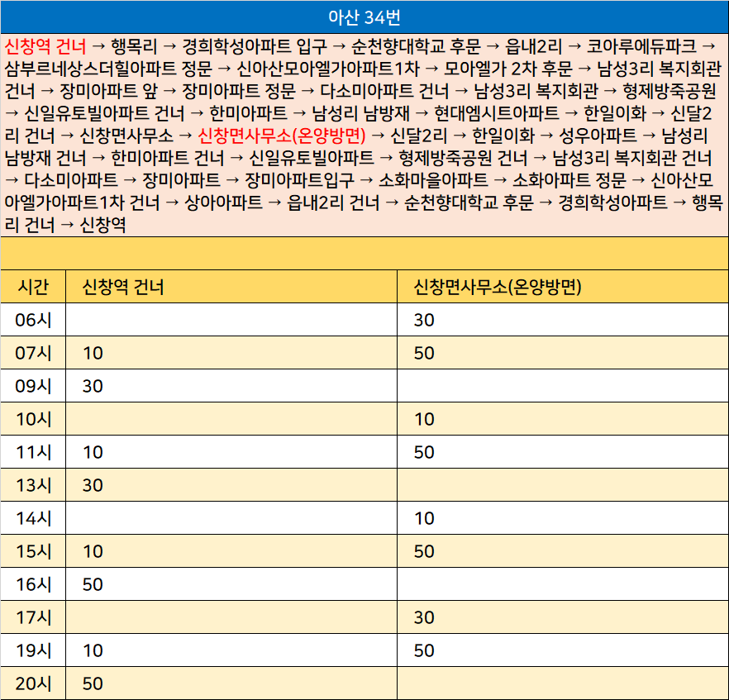This screenshot has width=729, height=700.
Task: Click the stop '상아아파트'
Action: click(224, 202)
